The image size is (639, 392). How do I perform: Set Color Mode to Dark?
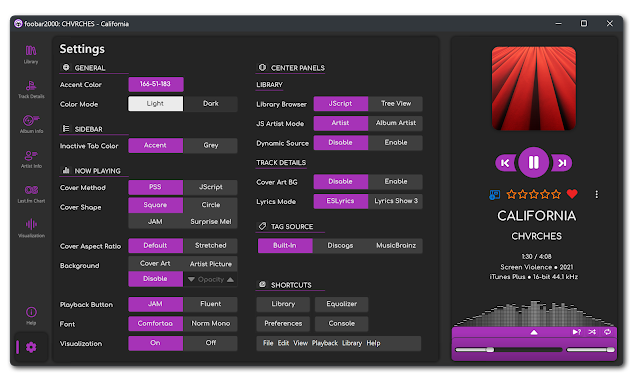[211, 104]
